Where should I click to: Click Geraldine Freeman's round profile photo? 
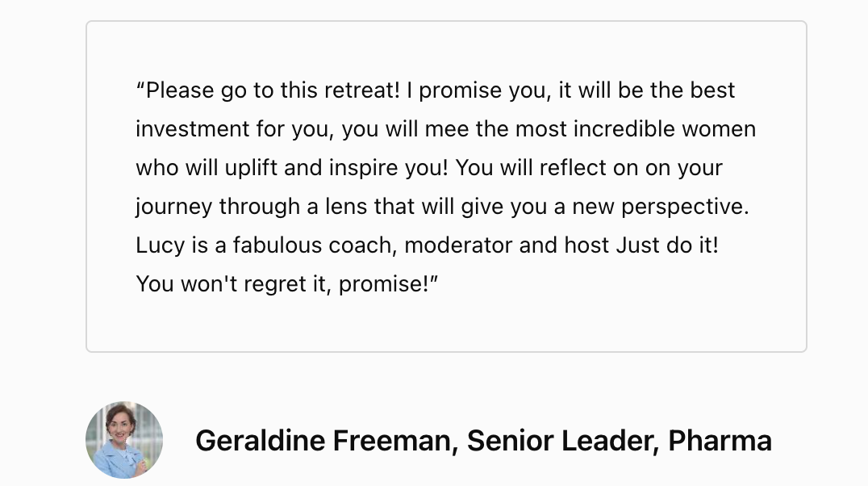[x=124, y=440]
